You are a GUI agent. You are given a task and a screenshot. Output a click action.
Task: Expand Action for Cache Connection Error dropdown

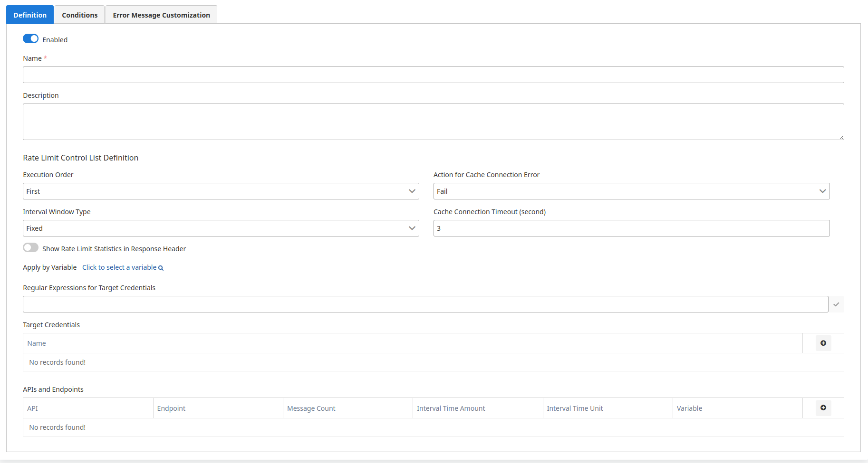click(x=631, y=191)
